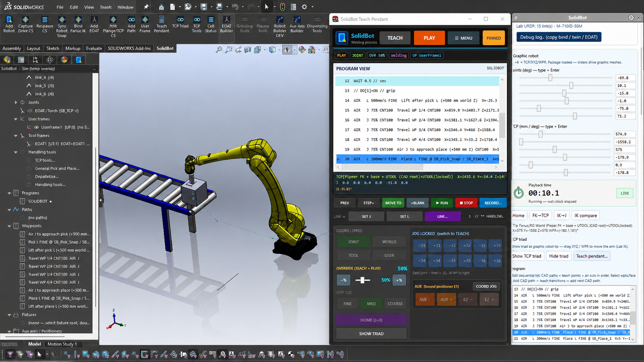Collapse the Handling tools node

click(x=16, y=152)
